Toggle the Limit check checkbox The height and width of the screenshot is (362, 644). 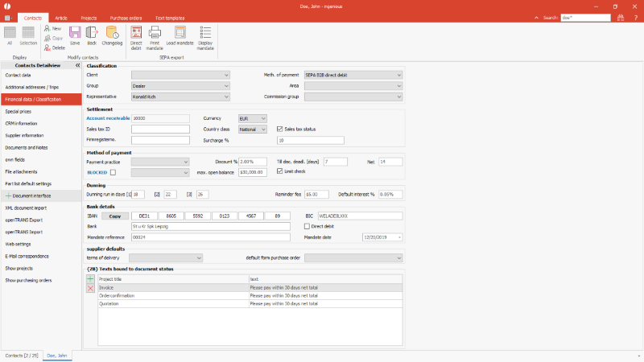(x=280, y=171)
